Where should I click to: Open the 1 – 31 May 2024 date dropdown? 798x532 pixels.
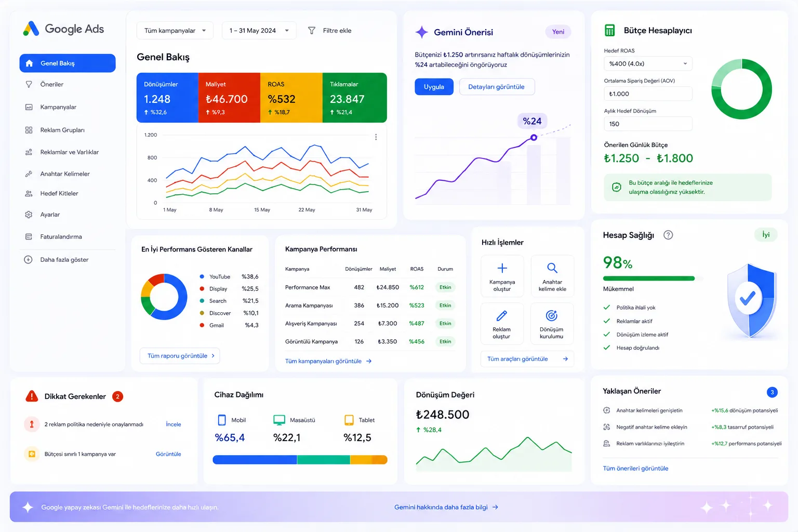(259, 31)
